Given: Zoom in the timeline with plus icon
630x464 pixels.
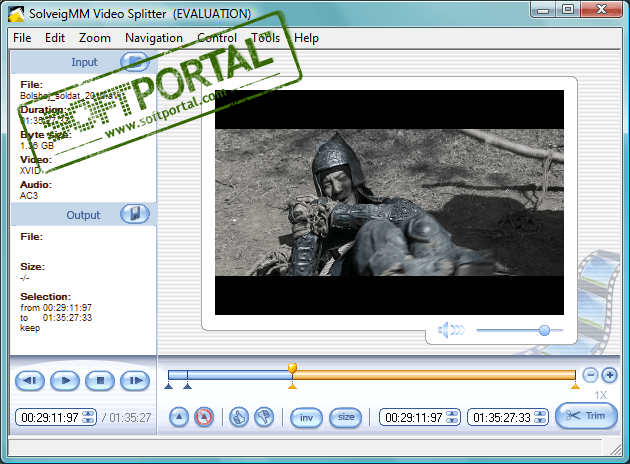Looking at the screenshot, I should click(x=610, y=375).
